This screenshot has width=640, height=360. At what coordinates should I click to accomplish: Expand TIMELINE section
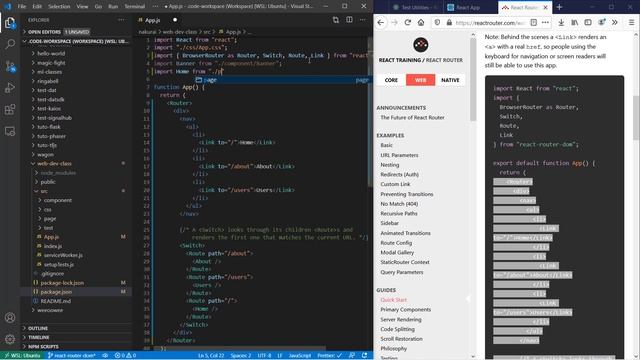tap(39, 337)
